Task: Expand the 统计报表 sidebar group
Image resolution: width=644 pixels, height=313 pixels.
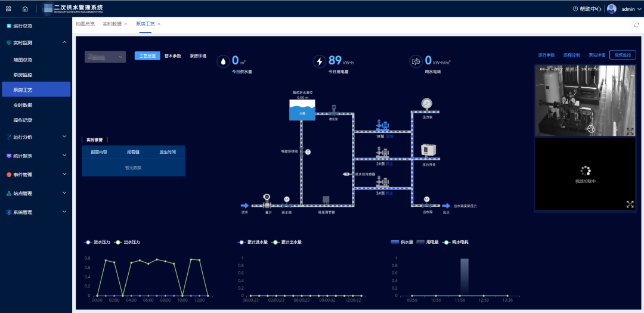Action: click(x=36, y=156)
